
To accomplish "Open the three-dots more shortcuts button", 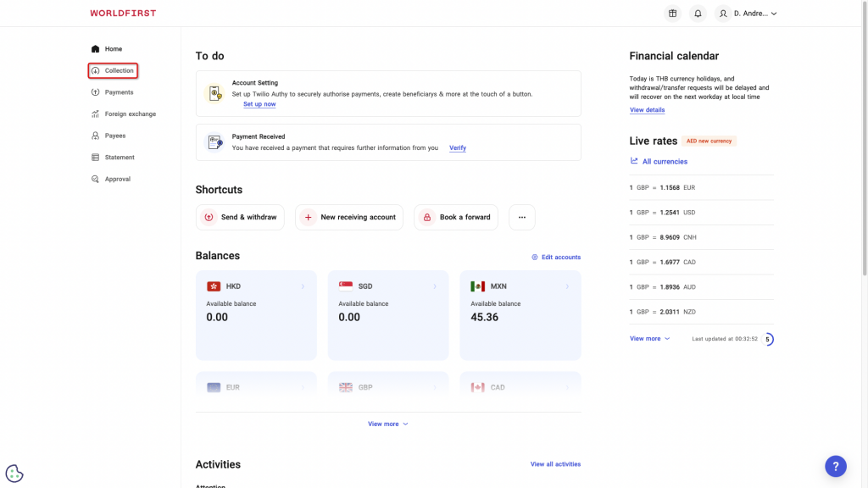I will click(x=522, y=217).
